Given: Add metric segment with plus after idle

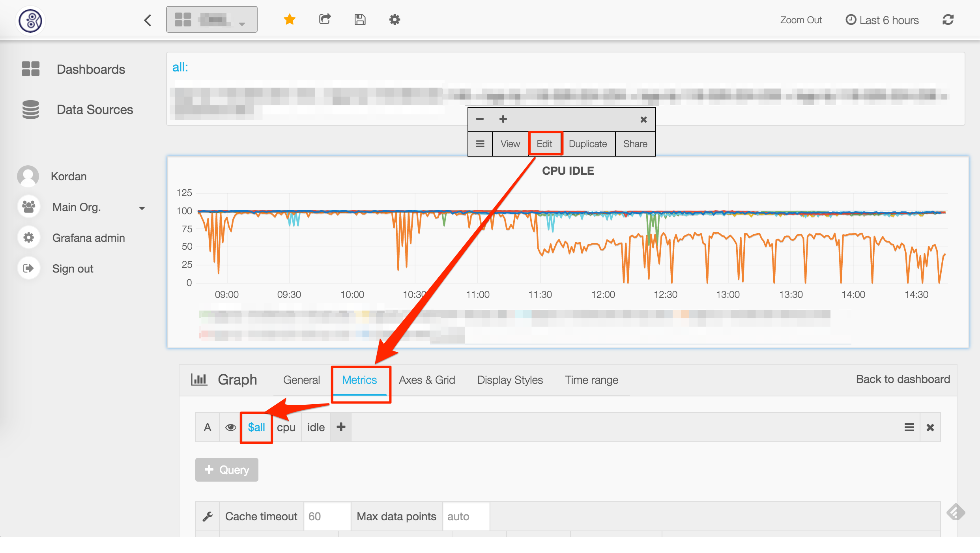Looking at the screenshot, I should coord(341,427).
